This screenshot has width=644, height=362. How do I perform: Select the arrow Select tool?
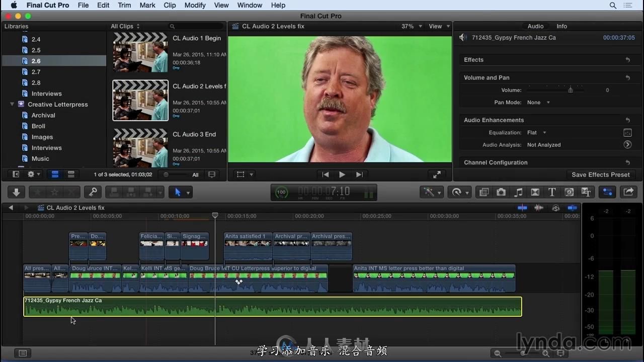tap(177, 192)
